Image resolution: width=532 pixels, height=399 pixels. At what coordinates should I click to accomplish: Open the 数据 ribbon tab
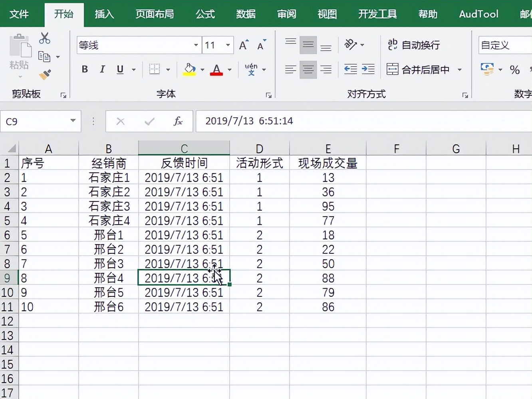tap(245, 14)
